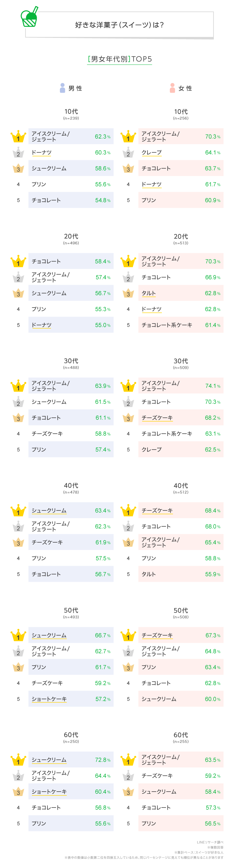
Task: Click the blue male person icon
Action: pos(62,88)
